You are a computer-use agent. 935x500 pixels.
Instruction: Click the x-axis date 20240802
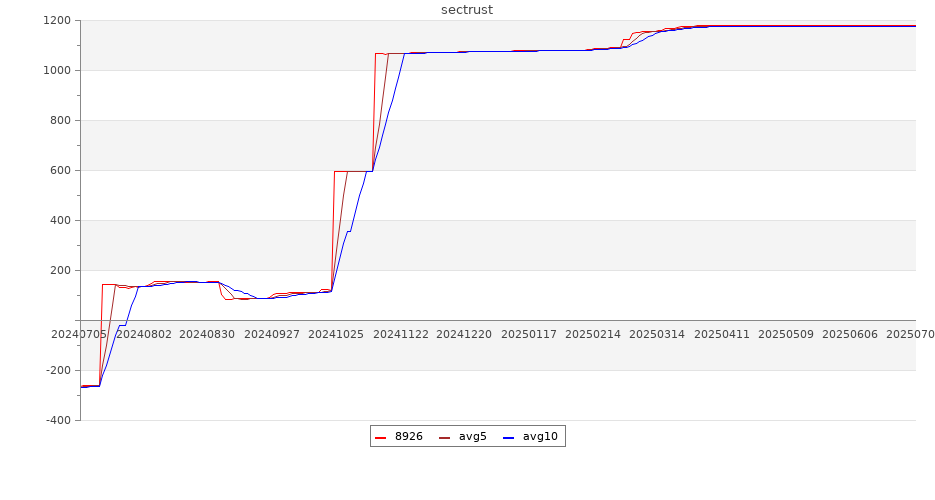pos(144,334)
